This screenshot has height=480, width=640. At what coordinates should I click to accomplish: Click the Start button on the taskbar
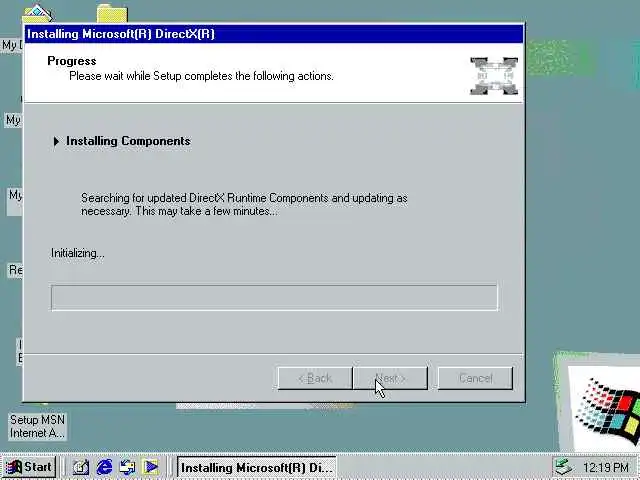(x=29, y=467)
